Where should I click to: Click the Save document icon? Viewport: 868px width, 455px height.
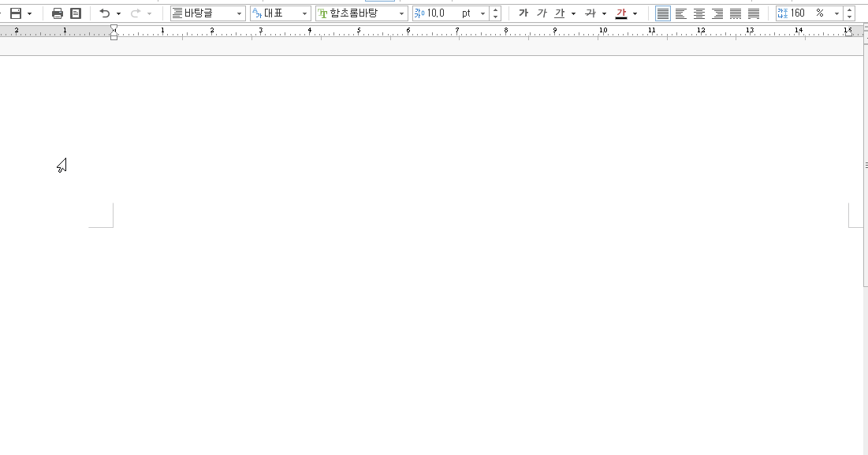(16, 13)
